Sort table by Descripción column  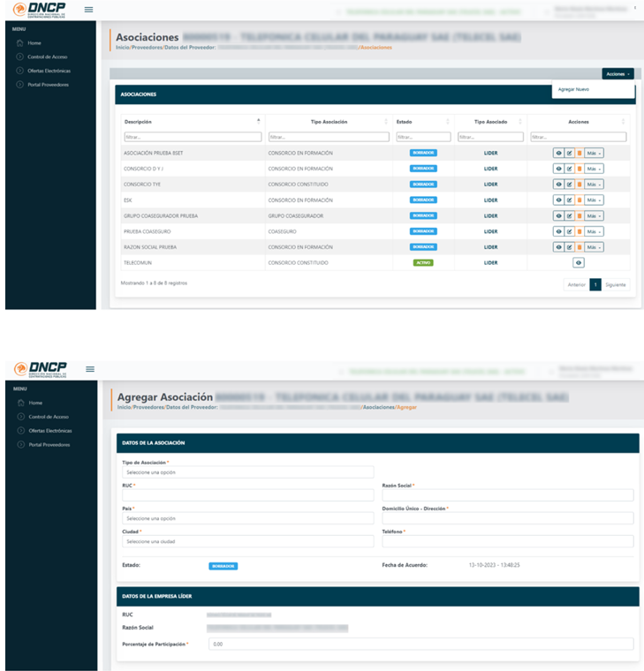(259, 121)
